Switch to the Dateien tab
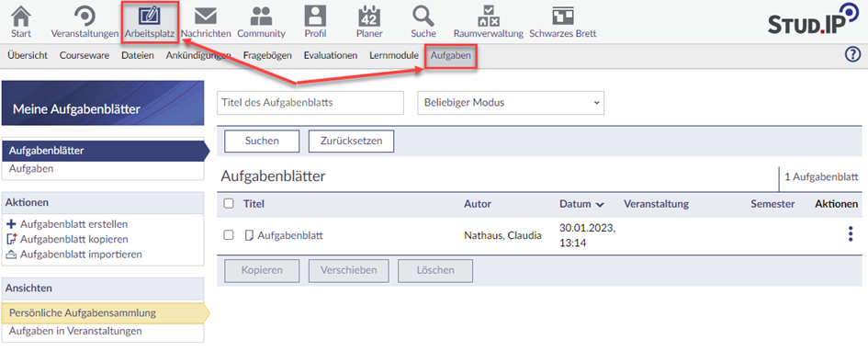The image size is (868, 351). pyautogui.click(x=137, y=55)
